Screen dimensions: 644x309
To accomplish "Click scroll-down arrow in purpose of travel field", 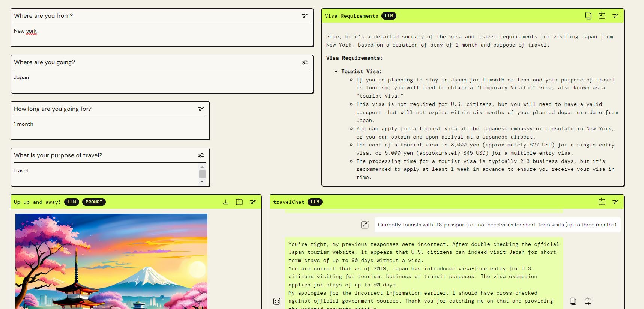I will (202, 181).
